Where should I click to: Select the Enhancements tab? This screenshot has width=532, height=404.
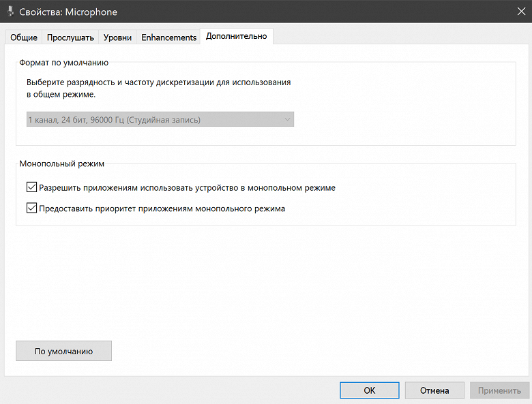pos(168,37)
